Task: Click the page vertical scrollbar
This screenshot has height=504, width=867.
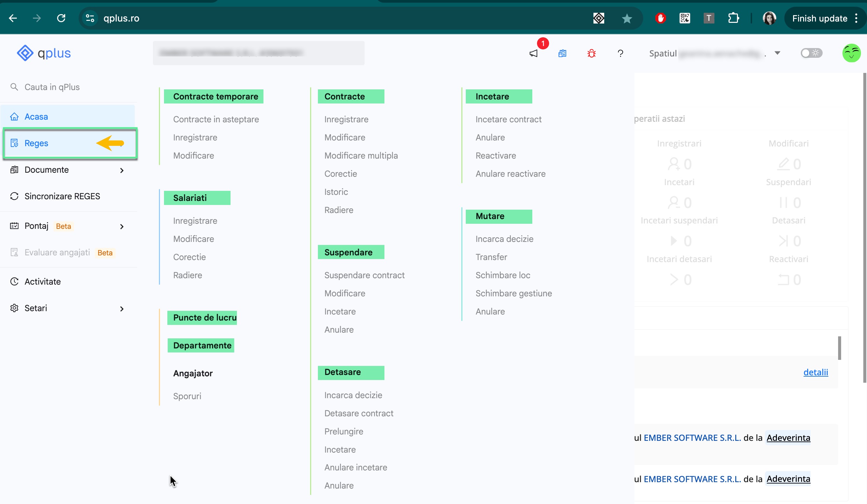Action: click(865, 227)
